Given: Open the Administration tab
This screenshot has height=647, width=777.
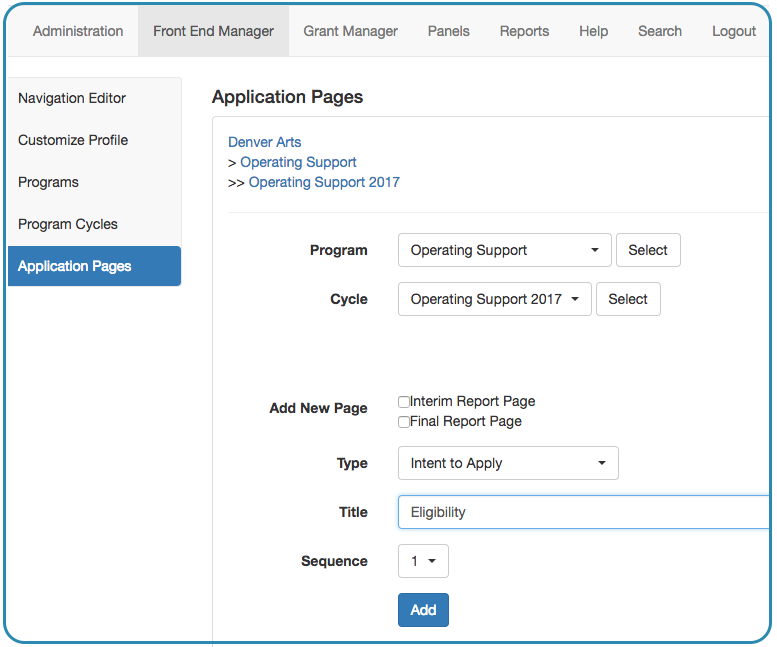Looking at the screenshot, I should coord(78,31).
